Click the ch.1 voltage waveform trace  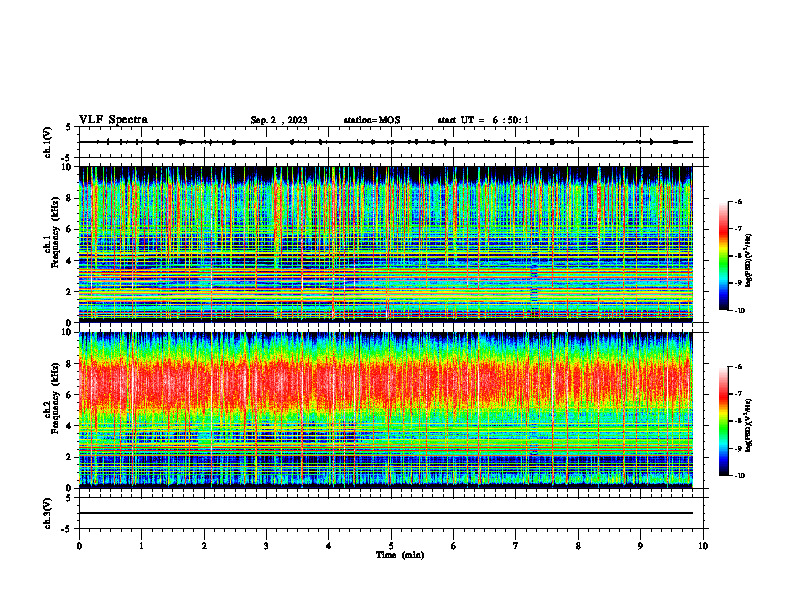coord(385,142)
